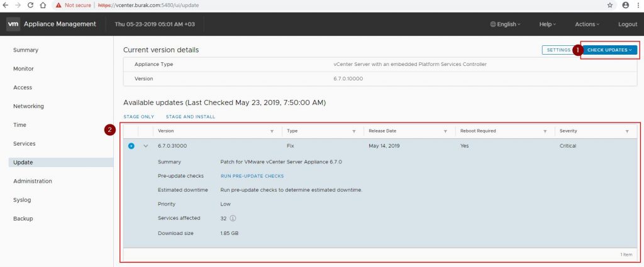Open the Access section
The height and width of the screenshot is (267, 644).
[x=23, y=87]
